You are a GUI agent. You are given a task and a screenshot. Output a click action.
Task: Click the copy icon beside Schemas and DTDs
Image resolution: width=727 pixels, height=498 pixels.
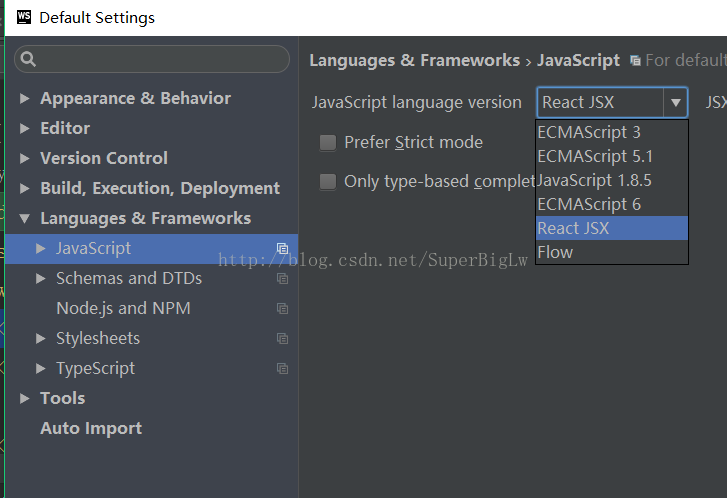click(x=282, y=278)
